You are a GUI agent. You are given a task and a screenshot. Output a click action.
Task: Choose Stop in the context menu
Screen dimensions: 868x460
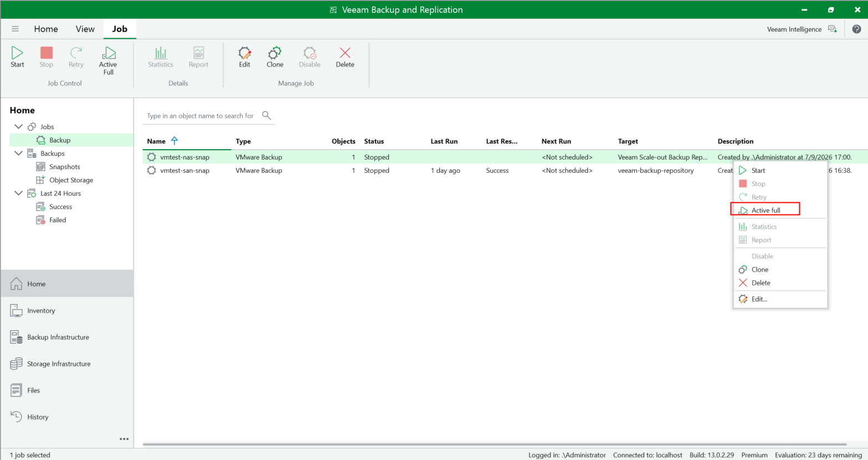tap(780, 183)
